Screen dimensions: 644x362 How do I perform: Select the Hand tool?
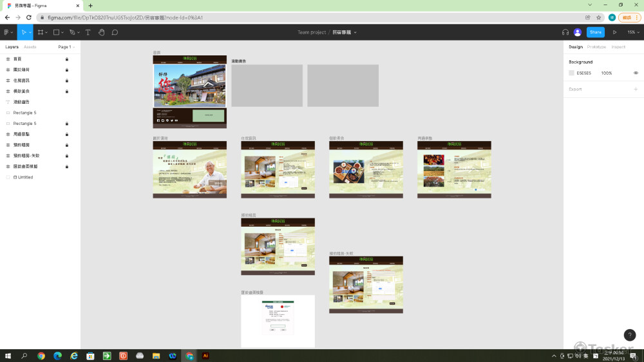[x=101, y=32]
